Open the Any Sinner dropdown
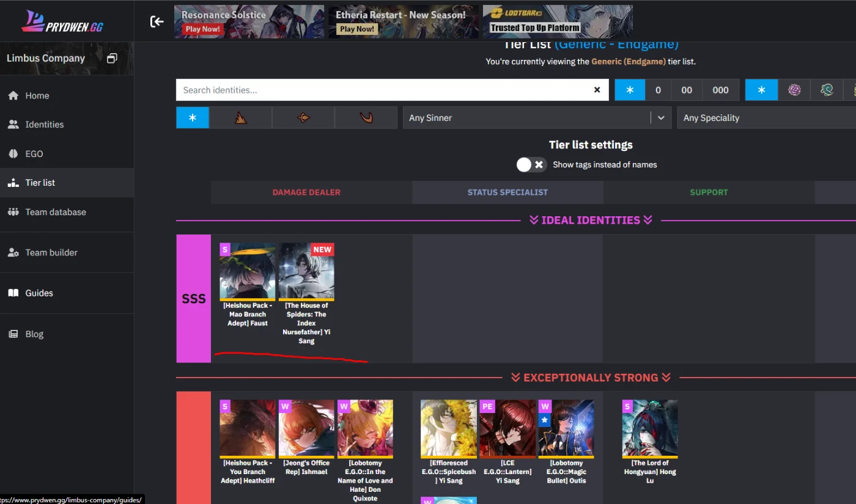 [536, 118]
